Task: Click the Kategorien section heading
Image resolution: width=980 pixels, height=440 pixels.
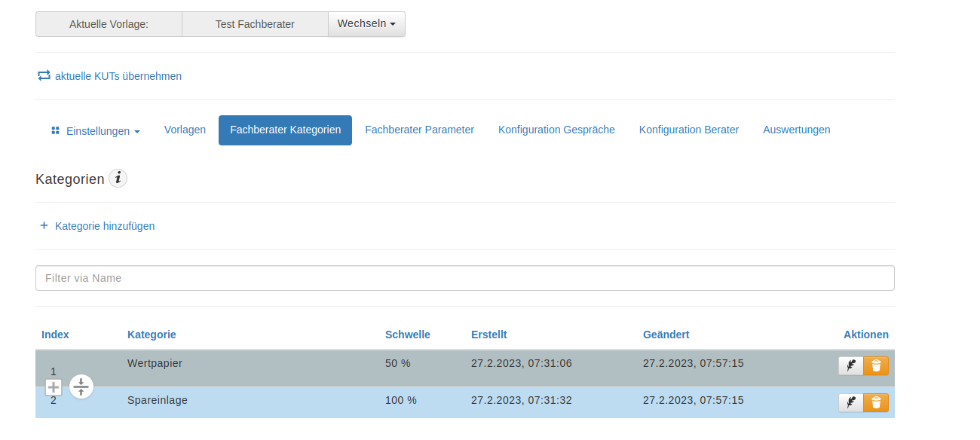Action: point(69,179)
